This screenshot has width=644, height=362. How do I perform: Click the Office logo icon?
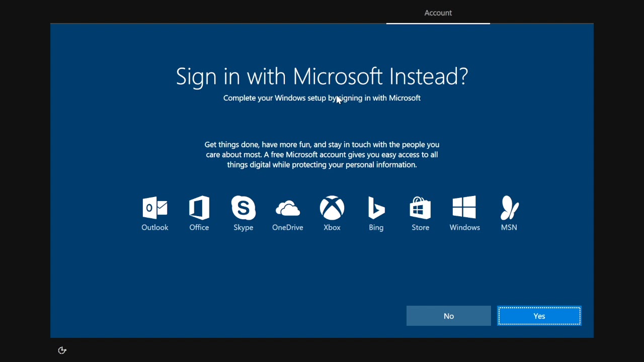click(199, 208)
